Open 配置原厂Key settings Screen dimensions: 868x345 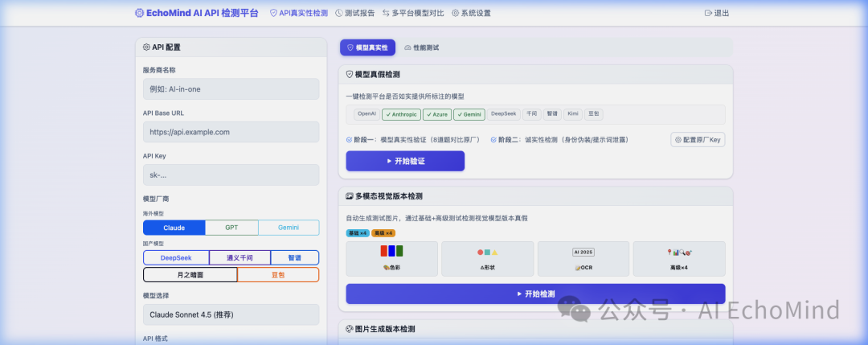(x=698, y=140)
